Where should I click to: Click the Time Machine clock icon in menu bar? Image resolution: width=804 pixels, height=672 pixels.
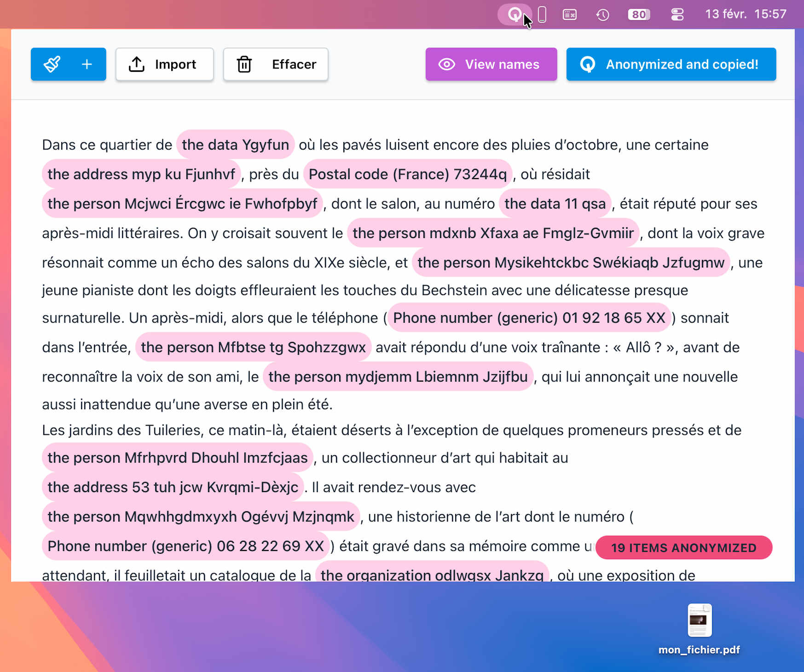click(x=602, y=14)
